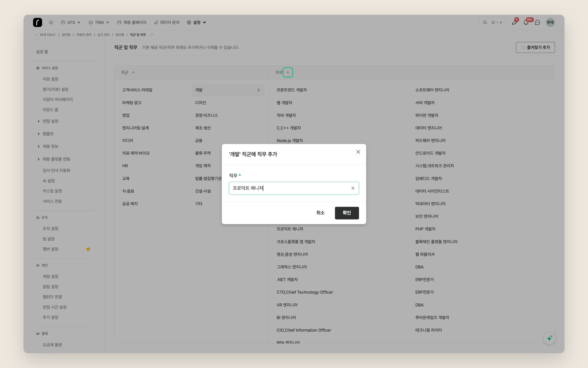
Task: Select the 프론트엔드 개발자 job
Action: coord(292,90)
